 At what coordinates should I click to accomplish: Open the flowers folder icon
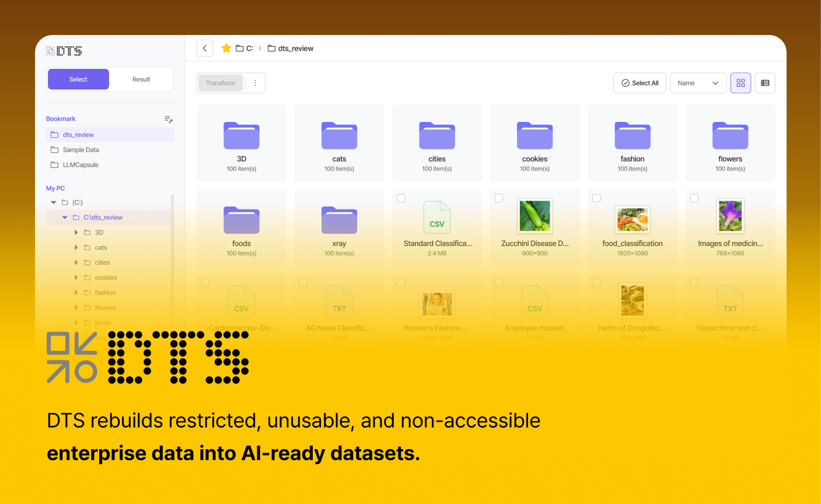click(x=730, y=135)
